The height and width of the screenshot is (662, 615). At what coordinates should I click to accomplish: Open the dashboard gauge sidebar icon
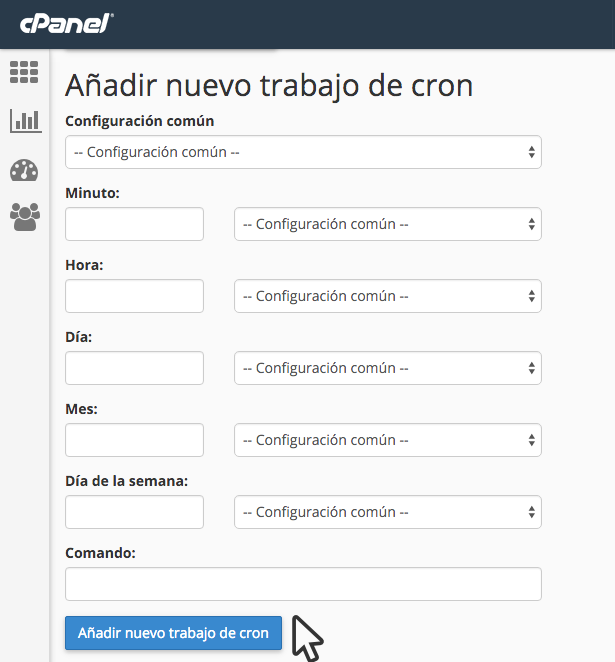pos(24,170)
